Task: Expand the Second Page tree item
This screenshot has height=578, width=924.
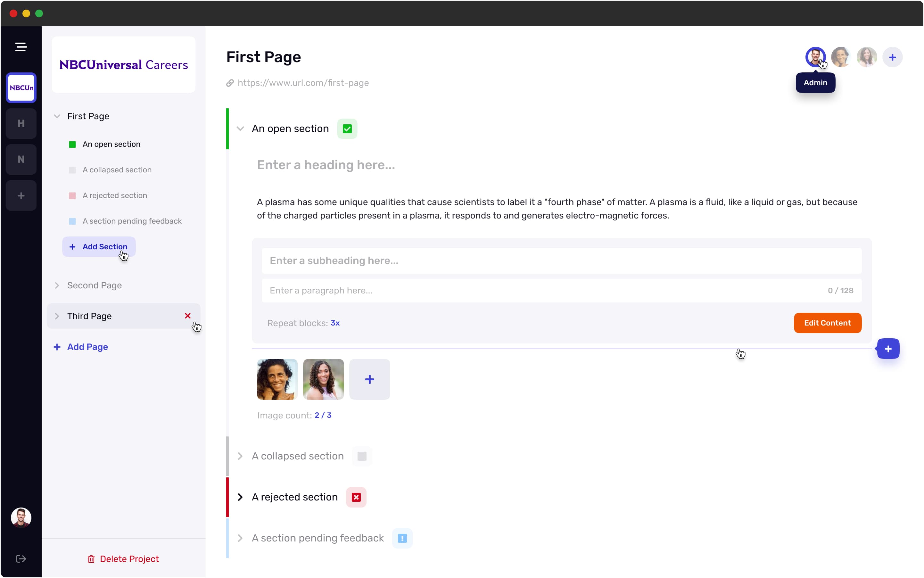Action: (57, 285)
